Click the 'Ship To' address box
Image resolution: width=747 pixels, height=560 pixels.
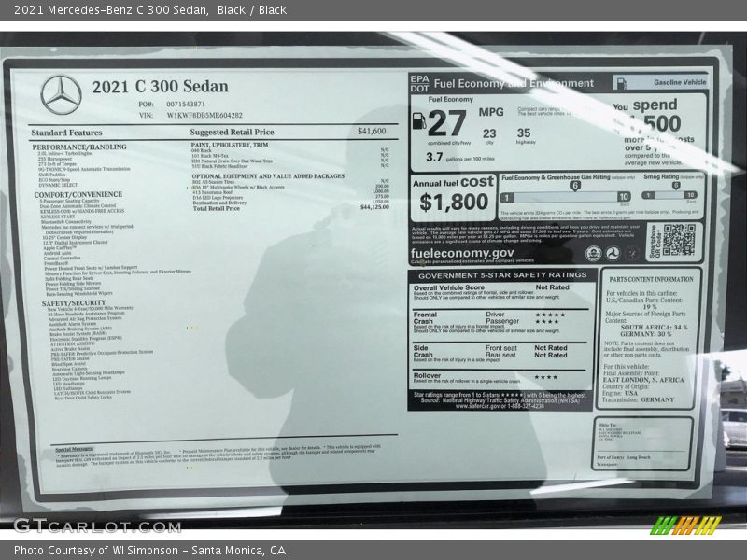point(642,442)
